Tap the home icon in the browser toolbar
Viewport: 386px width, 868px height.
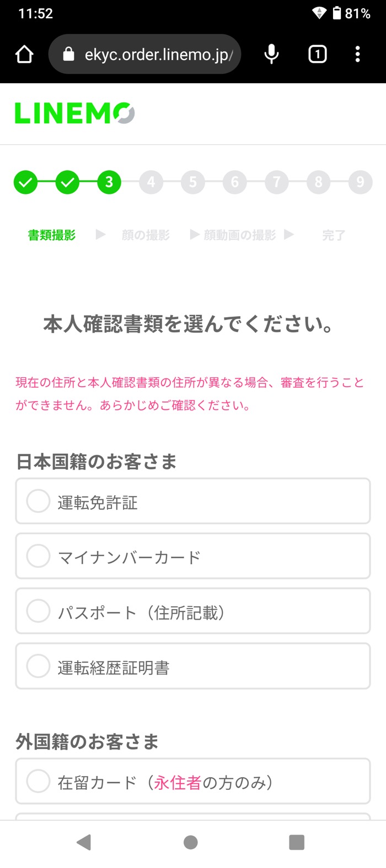[x=24, y=54]
